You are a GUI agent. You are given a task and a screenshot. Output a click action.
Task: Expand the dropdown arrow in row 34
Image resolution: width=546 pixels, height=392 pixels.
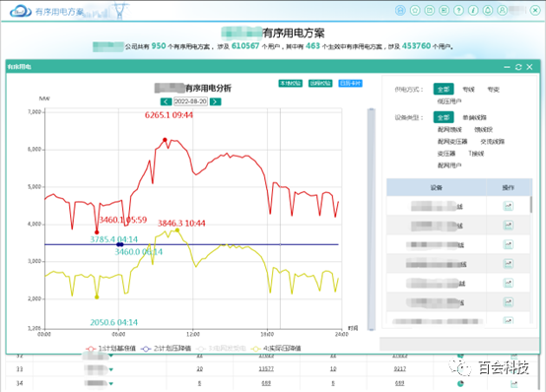coord(110,384)
